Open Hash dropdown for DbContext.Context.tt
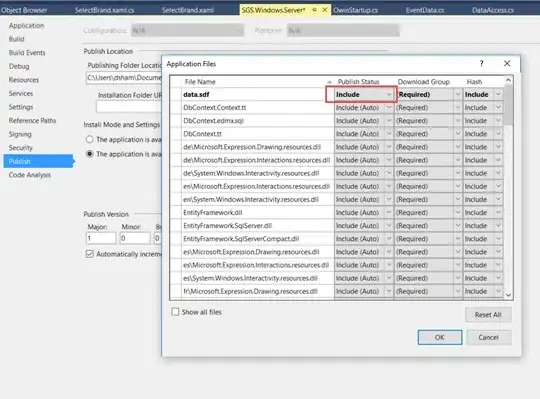Screen dimensions: 540x399 [x=498, y=108]
